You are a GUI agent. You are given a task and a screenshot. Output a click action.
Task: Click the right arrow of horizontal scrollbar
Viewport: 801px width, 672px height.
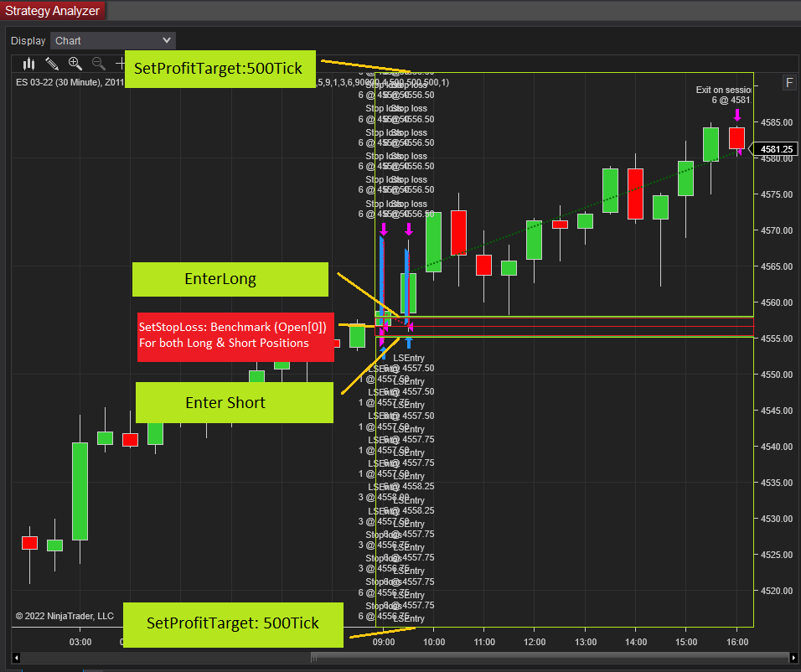793,658
